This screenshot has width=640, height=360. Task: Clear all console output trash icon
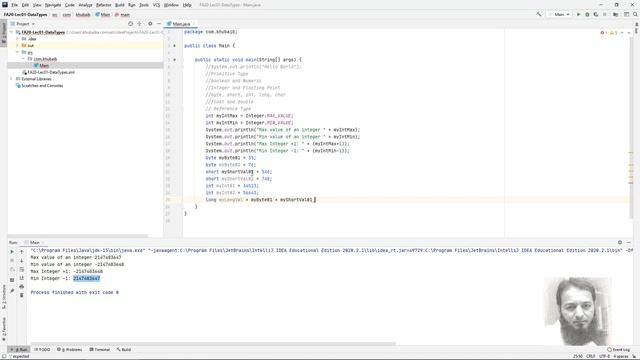pos(22,295)
